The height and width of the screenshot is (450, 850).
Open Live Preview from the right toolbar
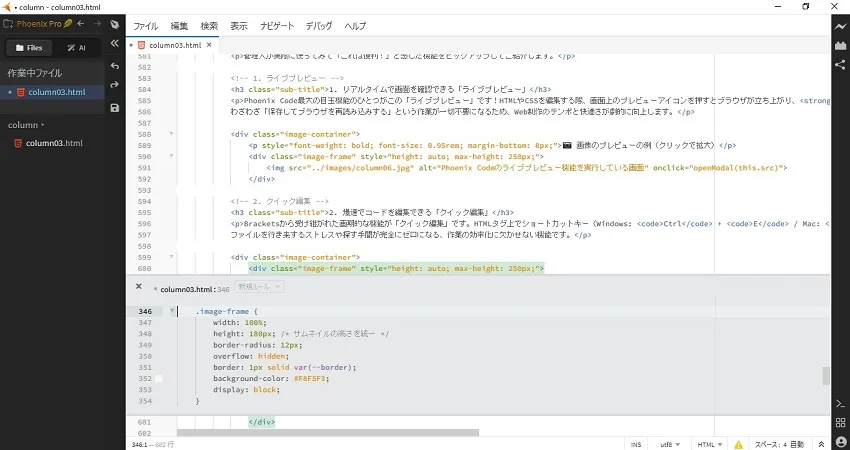pyautogui.click(x=840, y=27)
